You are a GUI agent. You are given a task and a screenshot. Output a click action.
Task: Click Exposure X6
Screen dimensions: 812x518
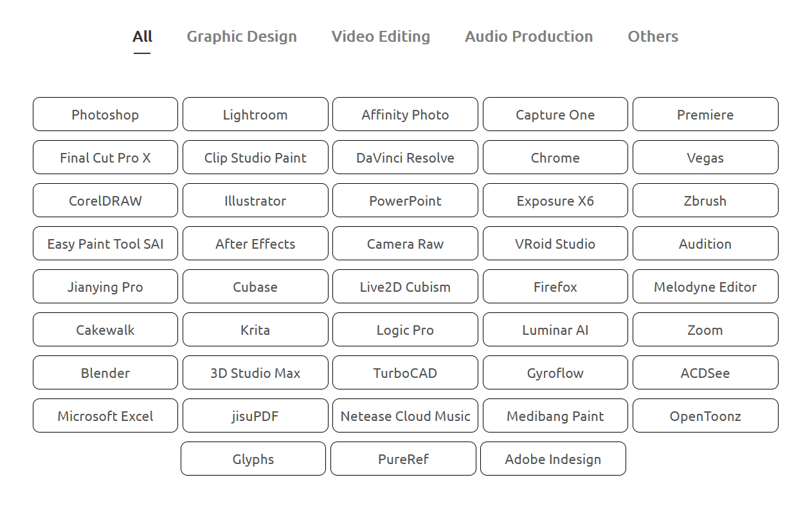click(555, 201)
